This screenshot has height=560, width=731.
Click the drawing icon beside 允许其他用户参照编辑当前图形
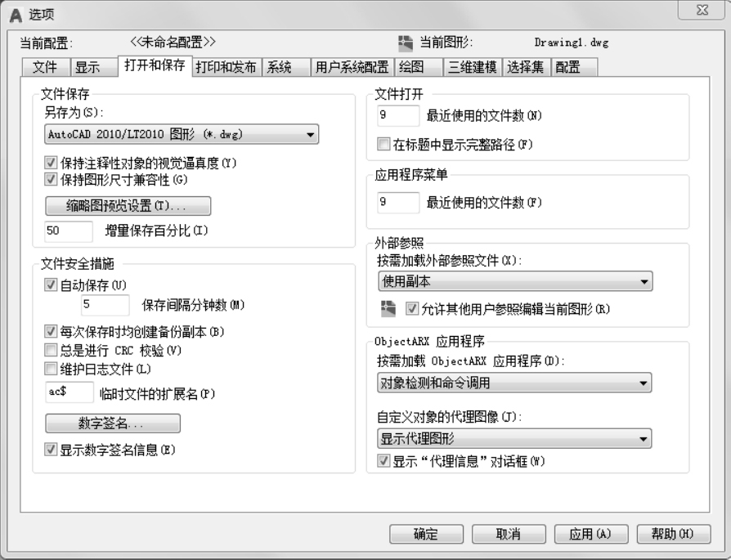pos(388,309)
